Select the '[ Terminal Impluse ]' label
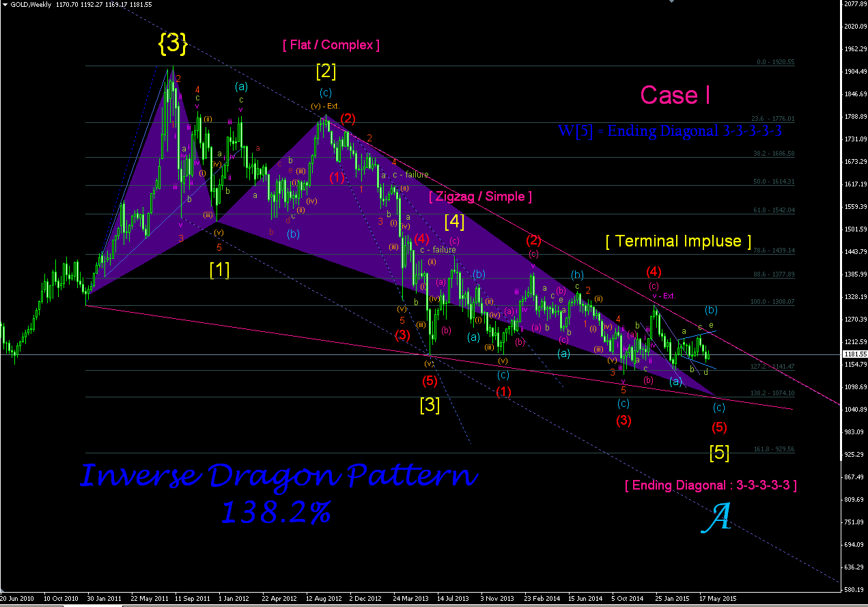868x607 pixels. 678,241
